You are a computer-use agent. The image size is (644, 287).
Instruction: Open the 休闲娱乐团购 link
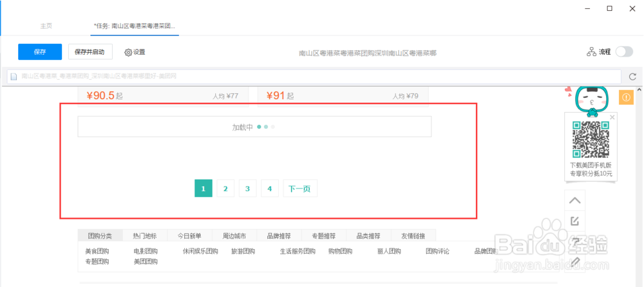click(x=200, y=252)
